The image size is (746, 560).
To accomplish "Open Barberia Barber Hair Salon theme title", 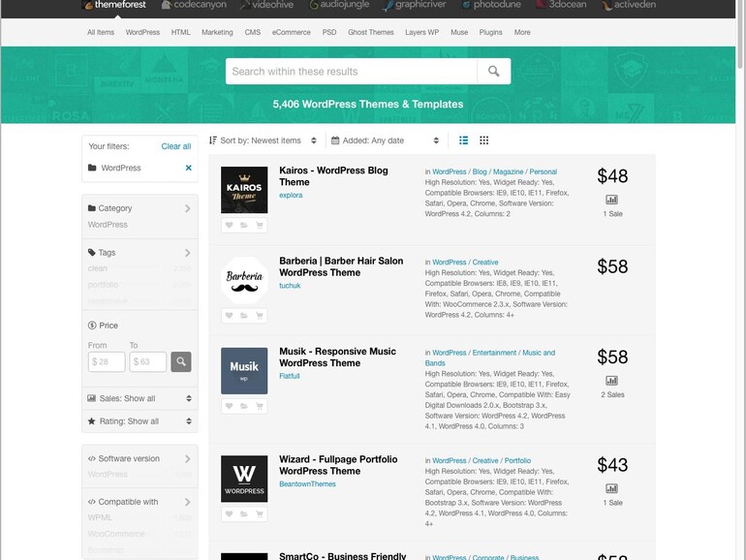I will pyautogui.click(x=341, y=266).
